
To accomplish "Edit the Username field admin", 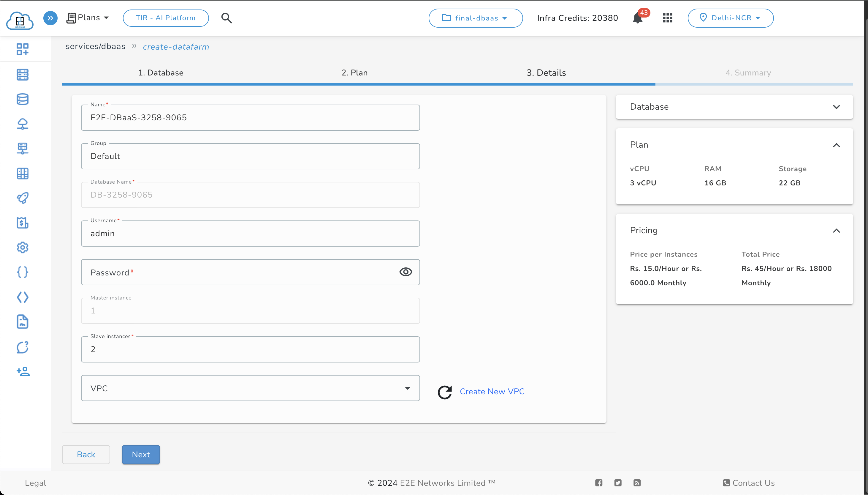I will click(250, 234).
